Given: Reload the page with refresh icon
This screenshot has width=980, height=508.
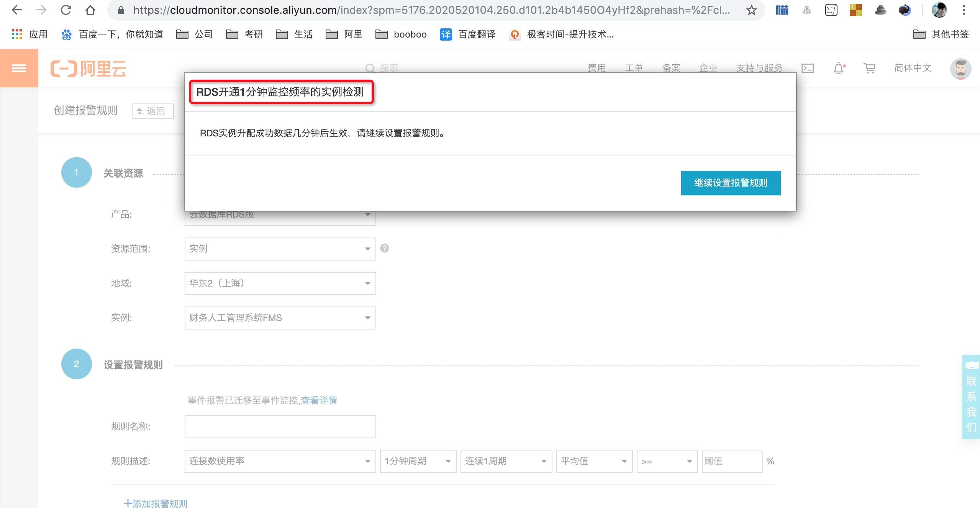Looking at the screenshot, I should (66, 10).
